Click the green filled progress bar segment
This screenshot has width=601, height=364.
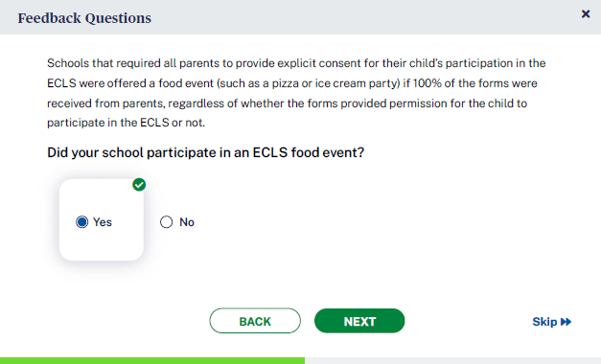pos(152,361)
